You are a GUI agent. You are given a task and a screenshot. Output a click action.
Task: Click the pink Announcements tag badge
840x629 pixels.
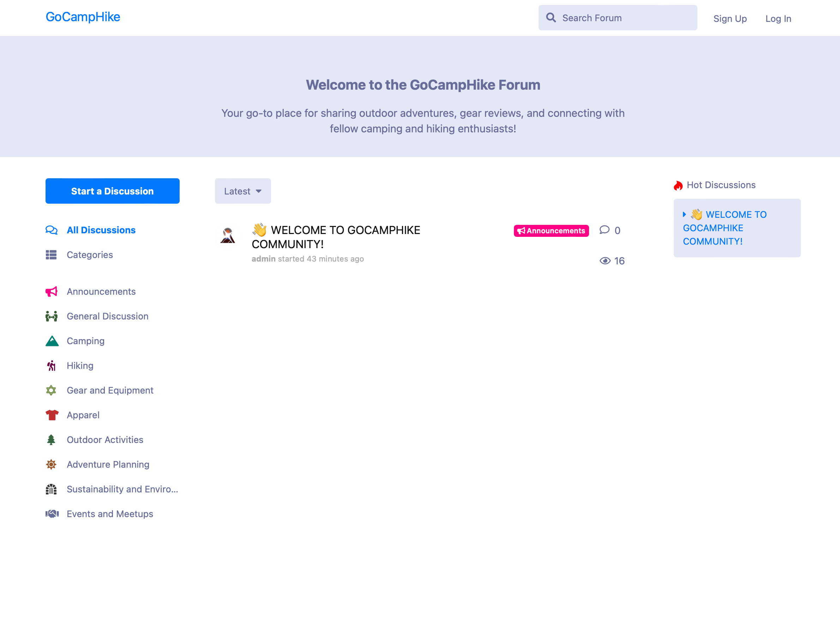coord(551,230)
